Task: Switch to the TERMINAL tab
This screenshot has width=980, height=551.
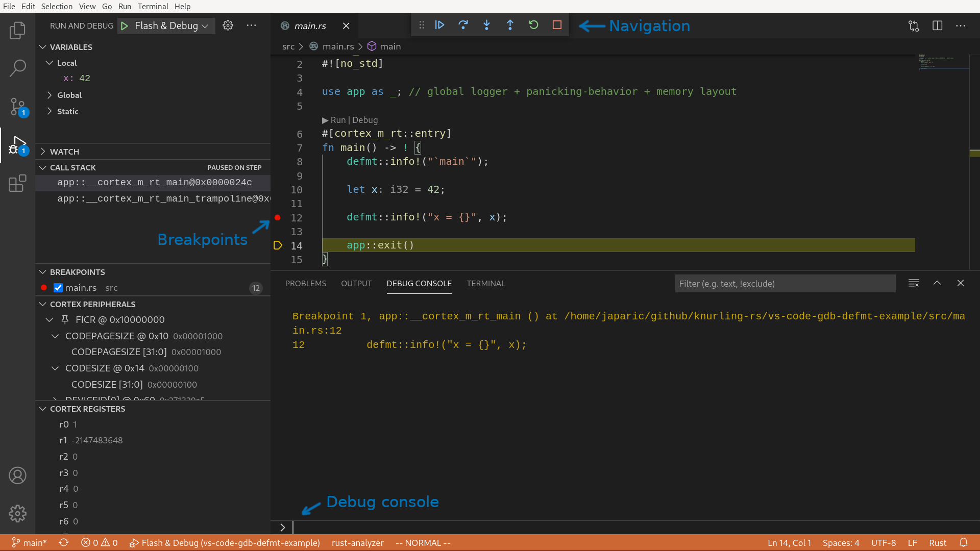Action: (485, 283)
